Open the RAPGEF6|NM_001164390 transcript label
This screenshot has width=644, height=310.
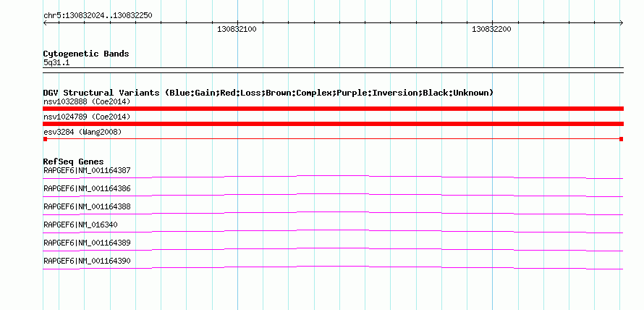[87, 261]
